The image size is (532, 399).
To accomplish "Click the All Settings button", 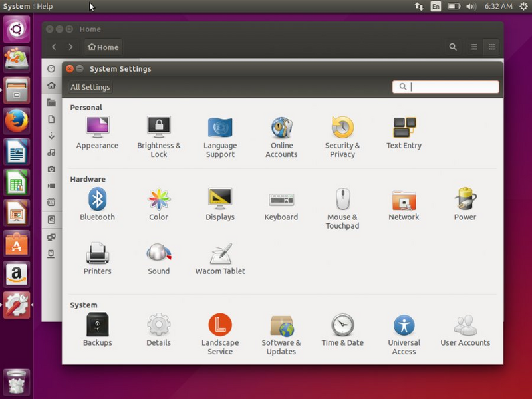I will [x=90, y=86].
